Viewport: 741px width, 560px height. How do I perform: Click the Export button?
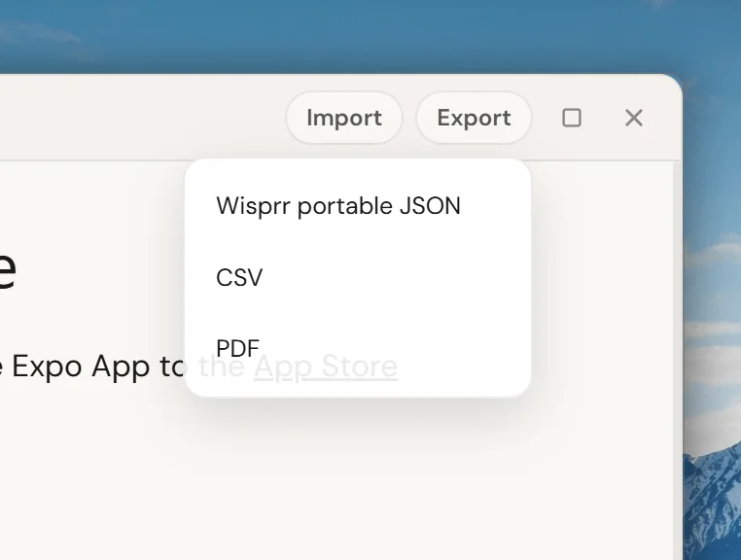point(474,118)
